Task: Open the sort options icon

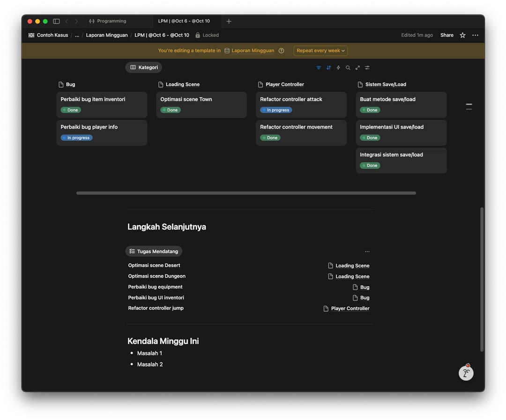Action: [x=328, y=67]
